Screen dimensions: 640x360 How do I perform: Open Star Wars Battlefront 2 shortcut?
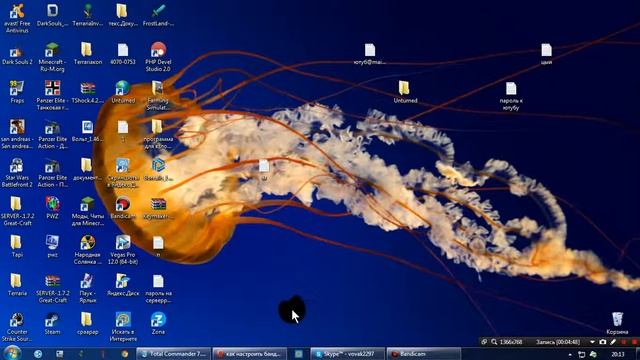pos(17,172)
